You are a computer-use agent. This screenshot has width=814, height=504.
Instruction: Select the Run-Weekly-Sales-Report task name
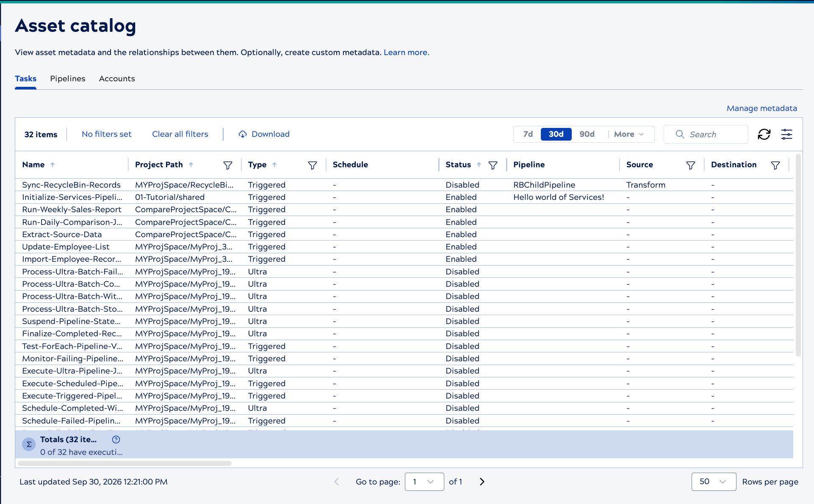72,210
